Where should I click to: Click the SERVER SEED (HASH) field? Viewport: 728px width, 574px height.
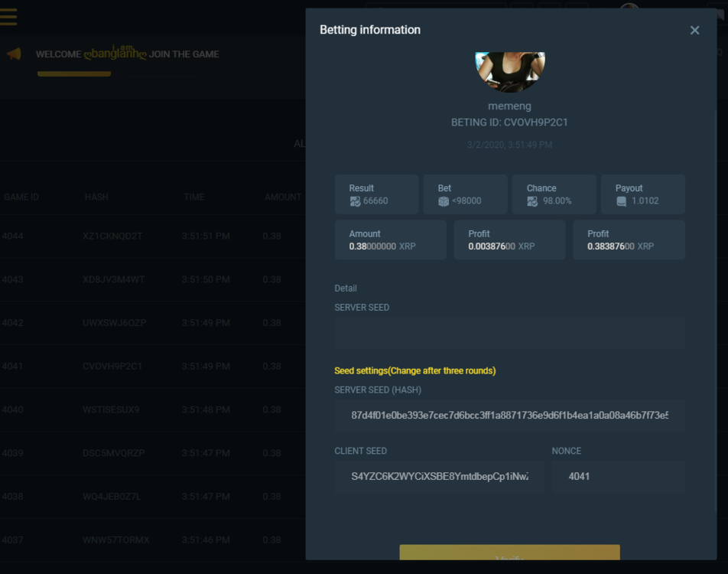509,416
